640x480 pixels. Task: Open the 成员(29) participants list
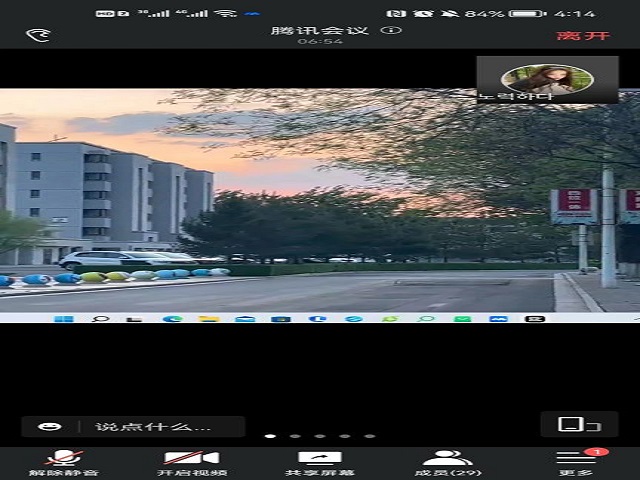pos(447,462)
